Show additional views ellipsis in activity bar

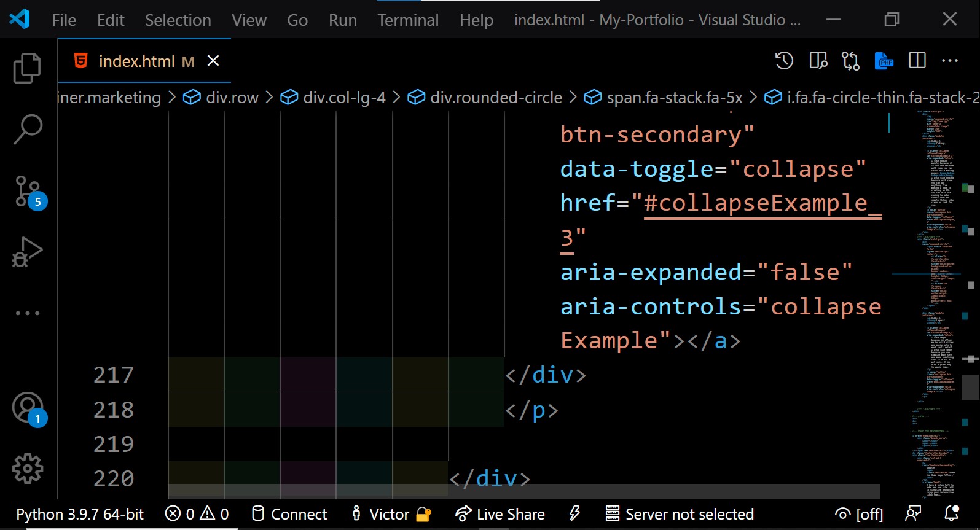click(x=28, y=313)
